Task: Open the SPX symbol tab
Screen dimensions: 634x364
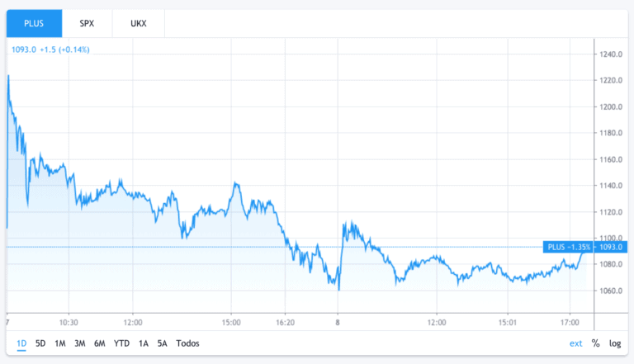Action: [87, 23]
